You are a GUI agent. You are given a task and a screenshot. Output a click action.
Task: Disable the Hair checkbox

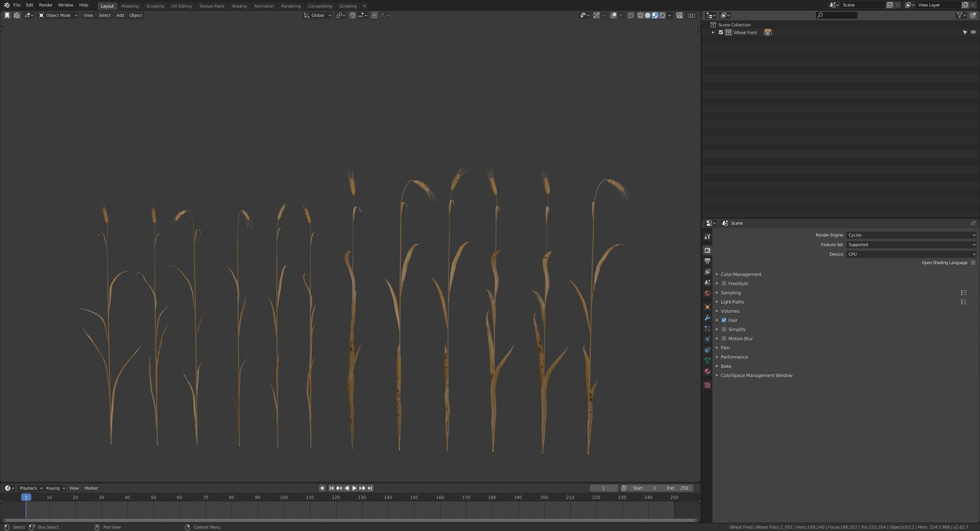tap(724, 320)
